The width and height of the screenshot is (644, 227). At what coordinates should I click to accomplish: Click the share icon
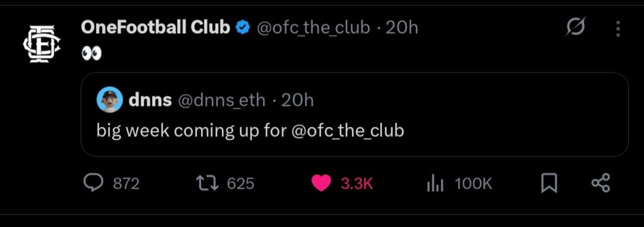point(601,183)
